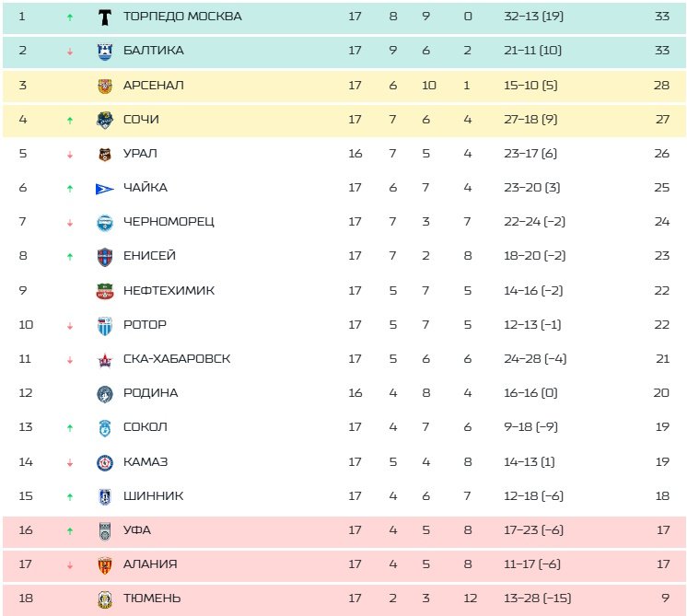Click the Балтика team crest
The image size is (687, 616).
point(104,51)
